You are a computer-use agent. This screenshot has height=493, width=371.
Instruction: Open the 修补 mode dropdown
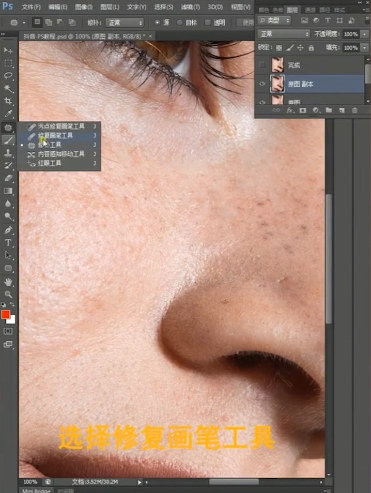pyautogui.click(x=125, y=23)
